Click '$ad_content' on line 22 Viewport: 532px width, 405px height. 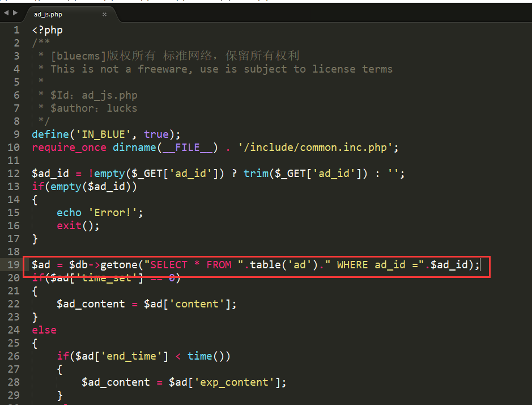[x=91, y=304]
